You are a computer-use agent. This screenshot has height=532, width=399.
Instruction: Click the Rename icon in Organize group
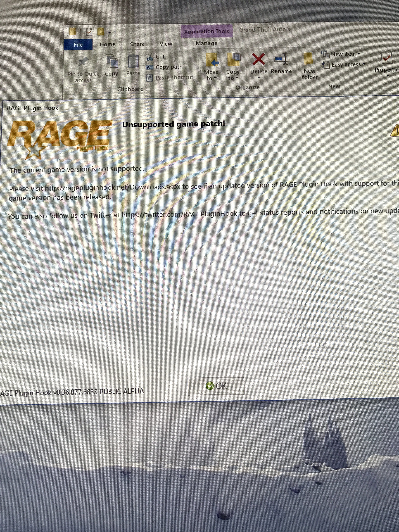[281, 59]
